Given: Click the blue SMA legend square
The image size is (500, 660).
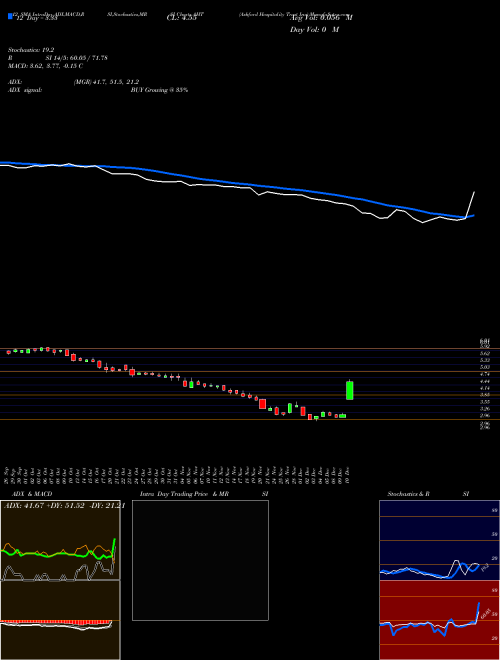Looking at the screenshot, I should coord(11,16).
